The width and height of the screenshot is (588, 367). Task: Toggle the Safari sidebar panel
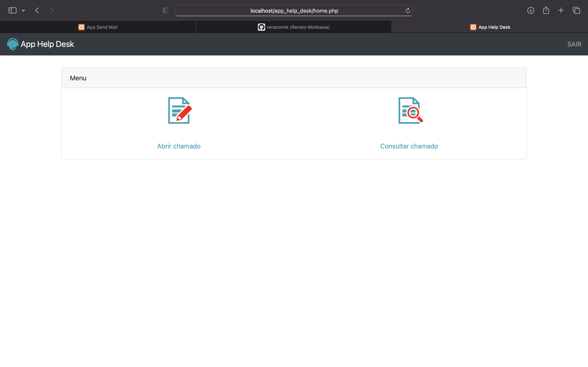12,10
